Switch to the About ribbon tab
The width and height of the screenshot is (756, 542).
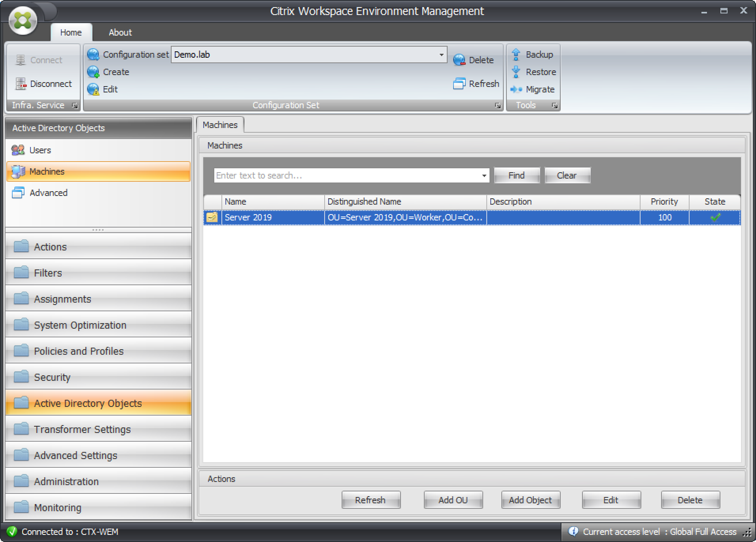120,32
